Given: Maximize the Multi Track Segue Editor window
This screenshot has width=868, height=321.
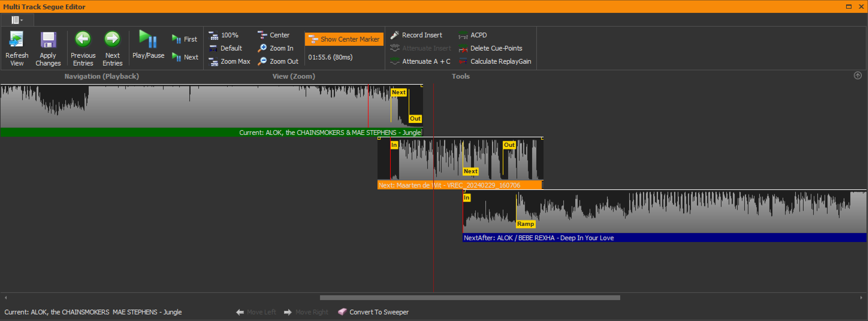Looking at the screenshot, I should click(x=849, y=6).
